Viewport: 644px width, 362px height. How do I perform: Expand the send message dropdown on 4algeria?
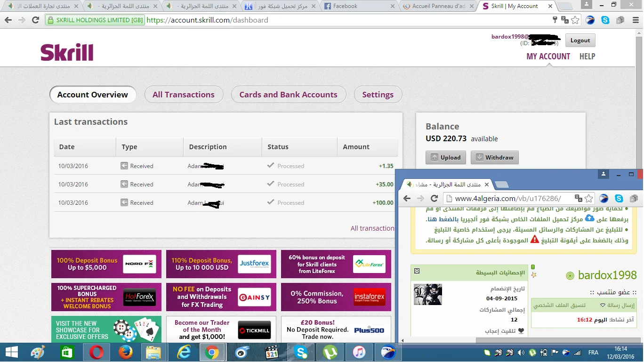(603, 305)
